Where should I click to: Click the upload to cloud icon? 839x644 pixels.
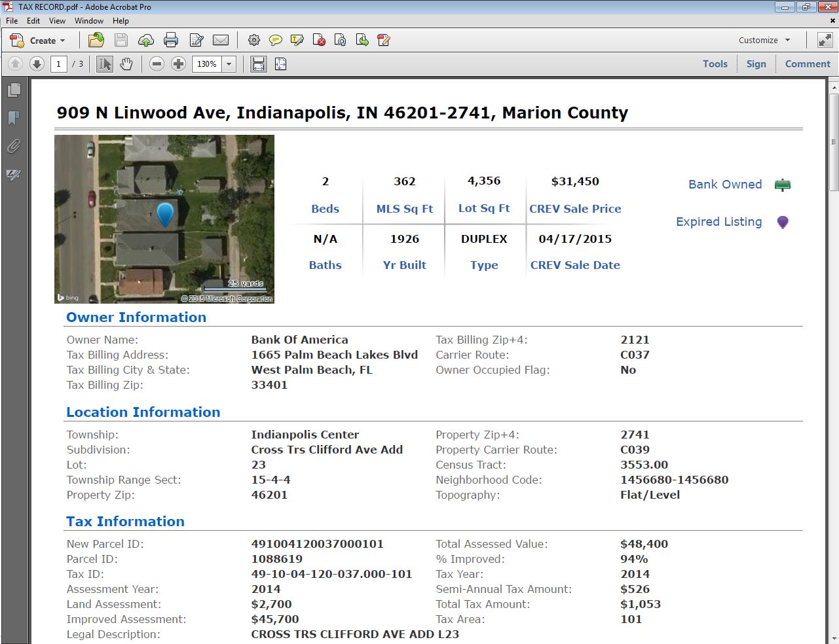[146, 41]
